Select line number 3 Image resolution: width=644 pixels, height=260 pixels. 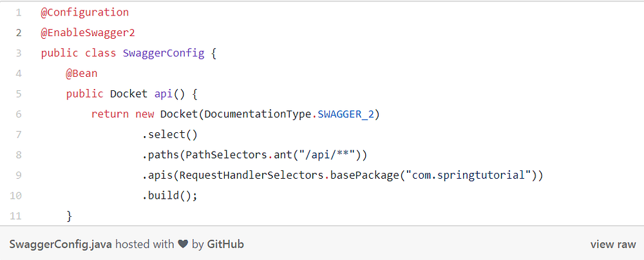pyautogui.click(x=19, y=53)
